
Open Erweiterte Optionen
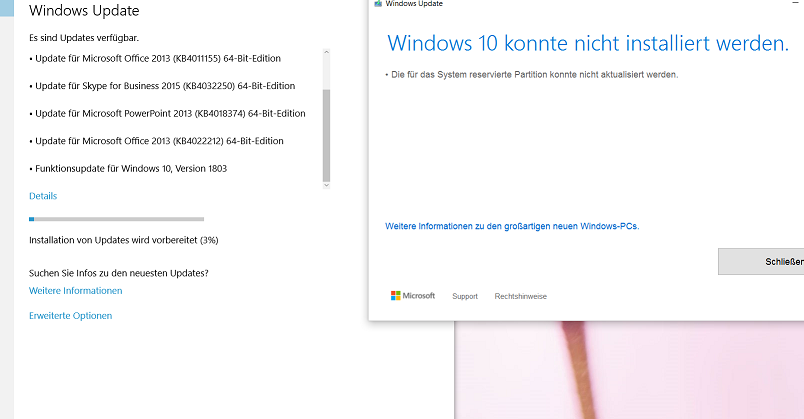pyautogui.click(x=70, y=316)
